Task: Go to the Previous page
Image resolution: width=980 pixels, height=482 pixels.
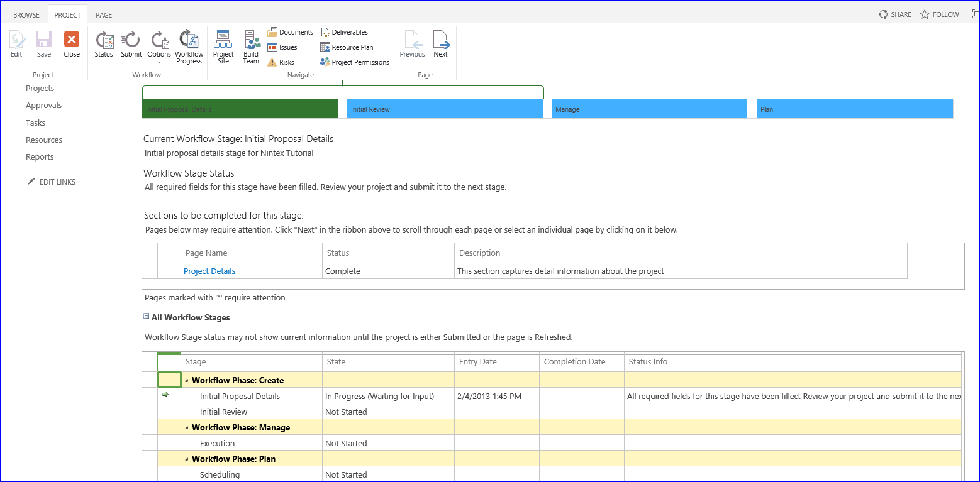Action: click(412, 44)
